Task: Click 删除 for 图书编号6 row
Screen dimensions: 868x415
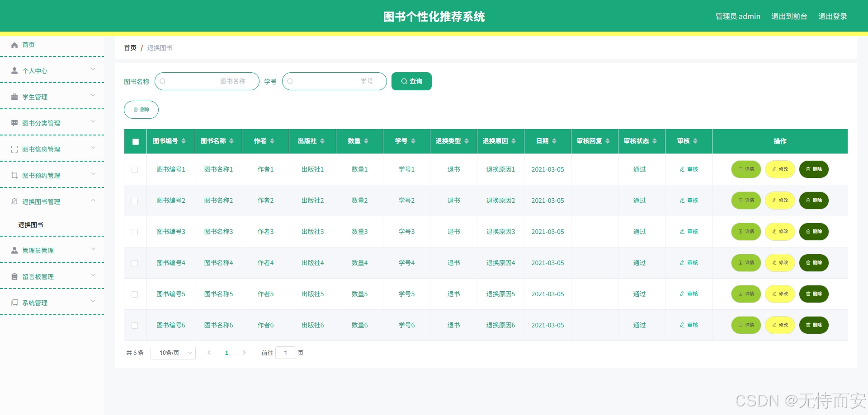Action: click(x=814, y=325)
